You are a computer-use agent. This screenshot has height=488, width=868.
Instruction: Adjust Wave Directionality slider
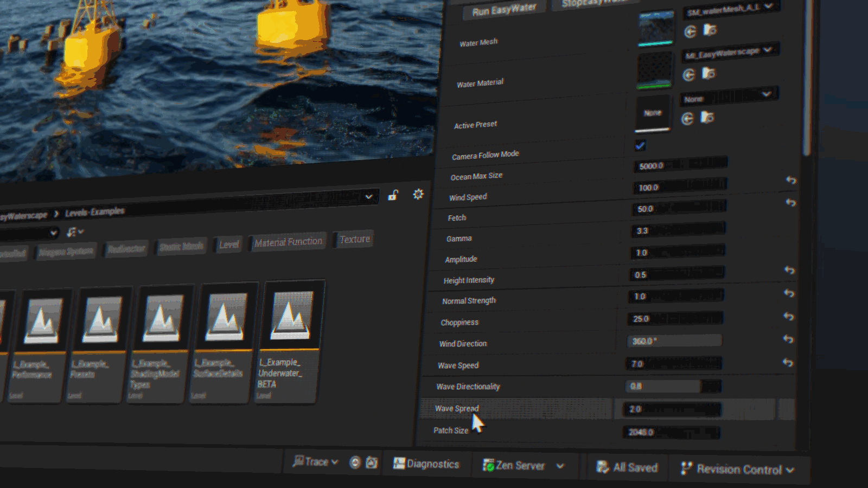[x=674, y=386]
